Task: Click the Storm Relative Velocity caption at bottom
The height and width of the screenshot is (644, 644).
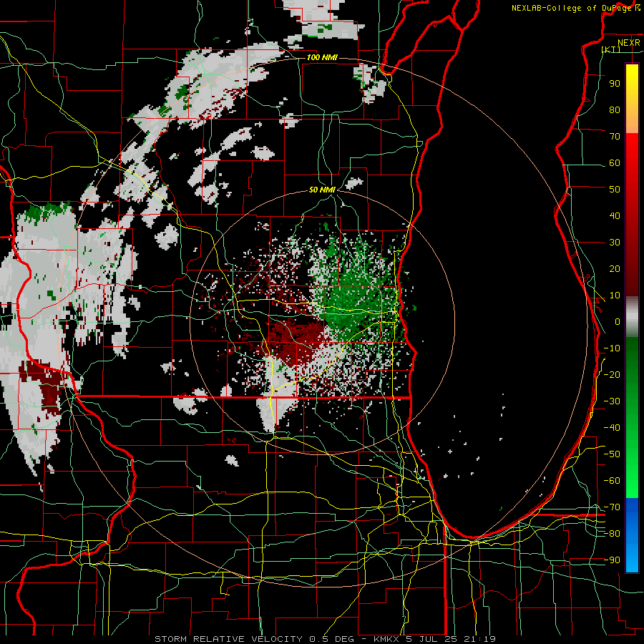Action: [325, 639]
